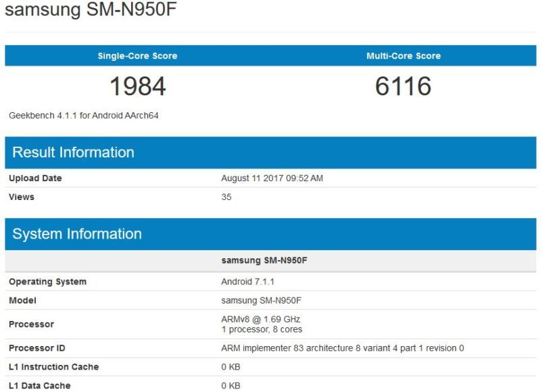This screenshot has height=392, width=542.
Task: Select the Multi-Core Score header
Action: click(403, 56)
